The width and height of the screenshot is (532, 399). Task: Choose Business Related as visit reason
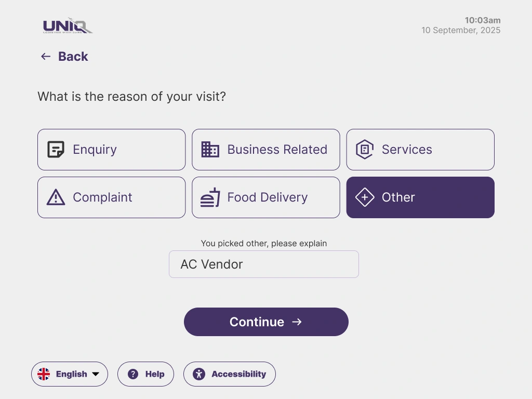265,150
